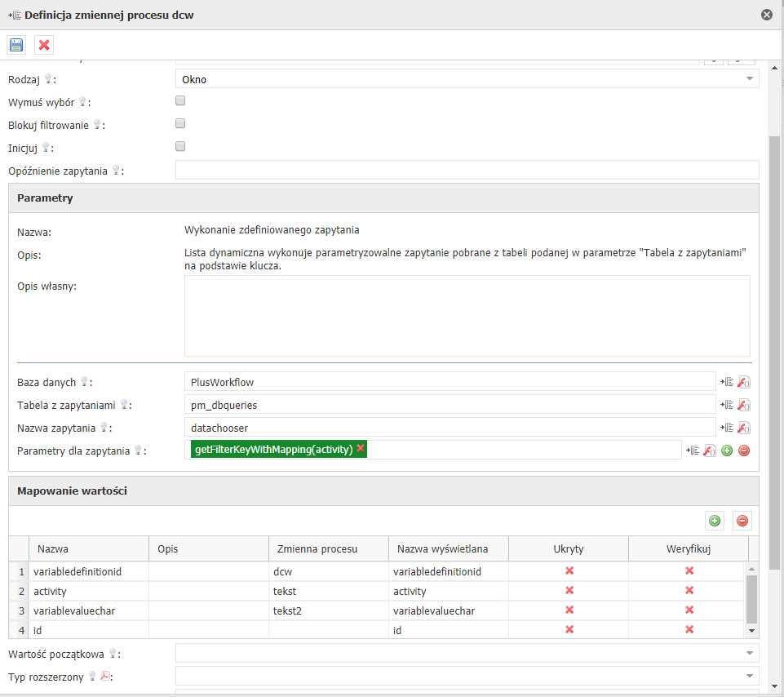Insert a variable into Baza danych
784x697 pixels.
pos(727,382)
